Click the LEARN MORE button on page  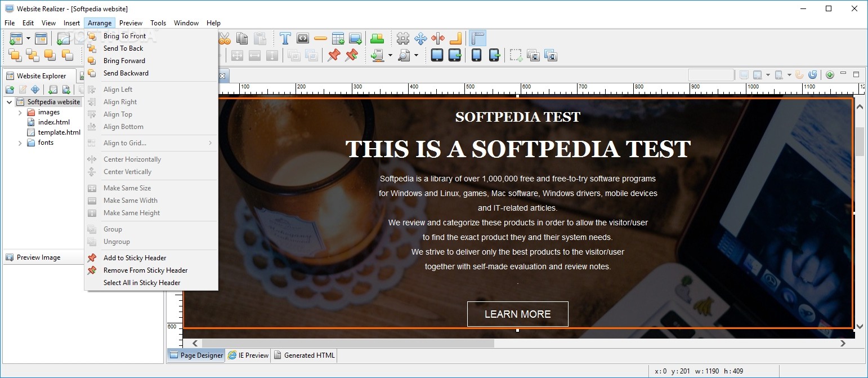(x=518, y=314)
